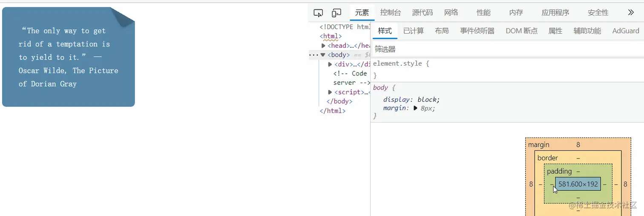Select the 已计算 subtab
Screen dimensions: 644x216
[414, 31]
